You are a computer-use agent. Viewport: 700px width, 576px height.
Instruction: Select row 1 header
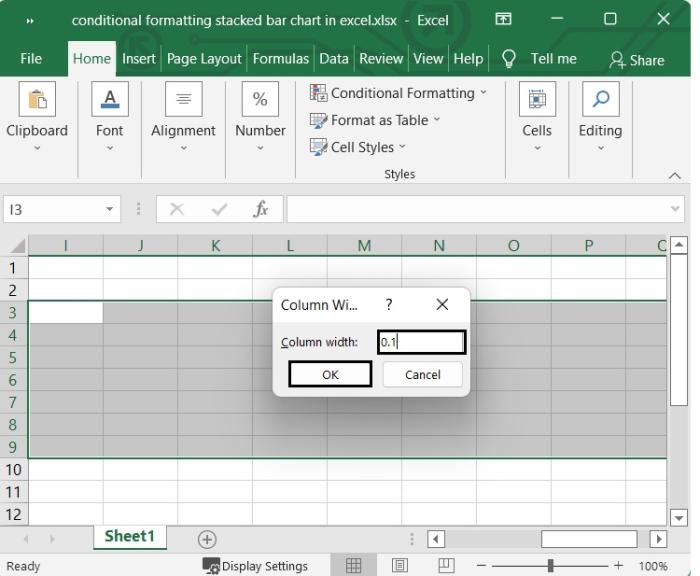coord(13,268)
